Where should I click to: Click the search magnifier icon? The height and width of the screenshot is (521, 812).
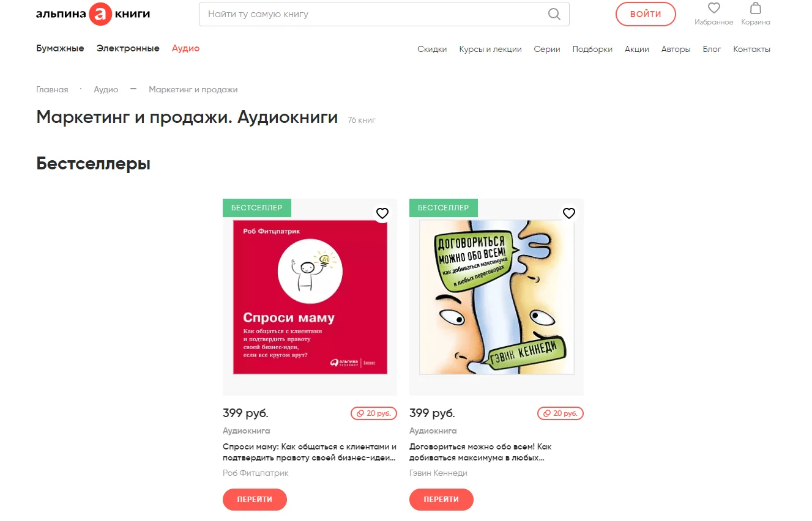554,14
